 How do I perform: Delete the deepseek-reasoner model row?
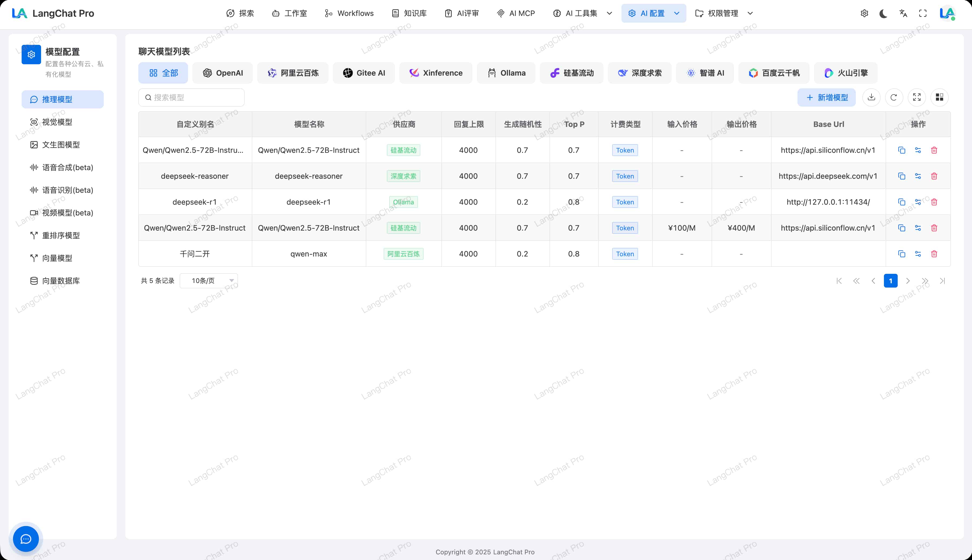coord(934,176)
